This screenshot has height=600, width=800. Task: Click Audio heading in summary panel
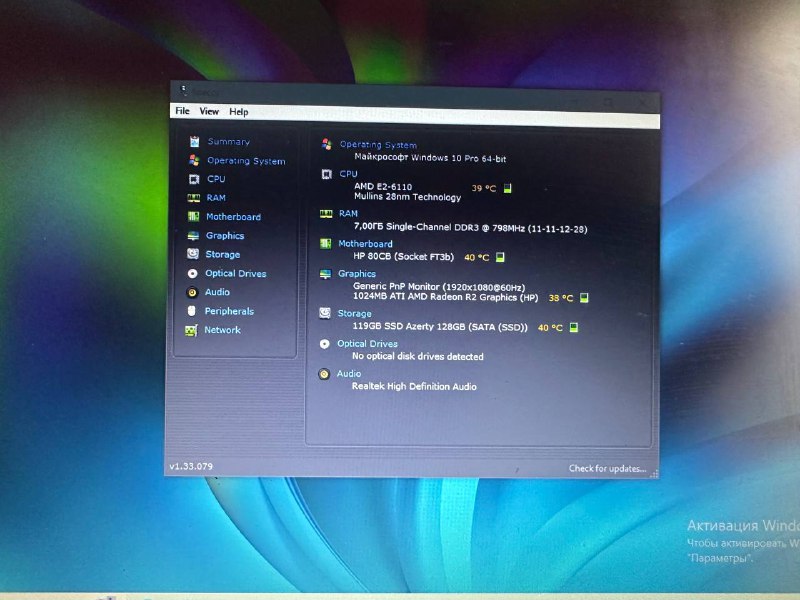click(349, 374)
